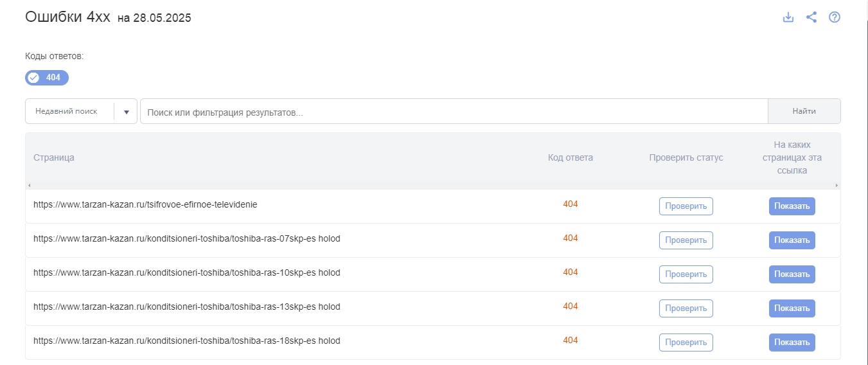
Task: Click 'На каких страницах эта ссылка' header
Action: (793, 158)
